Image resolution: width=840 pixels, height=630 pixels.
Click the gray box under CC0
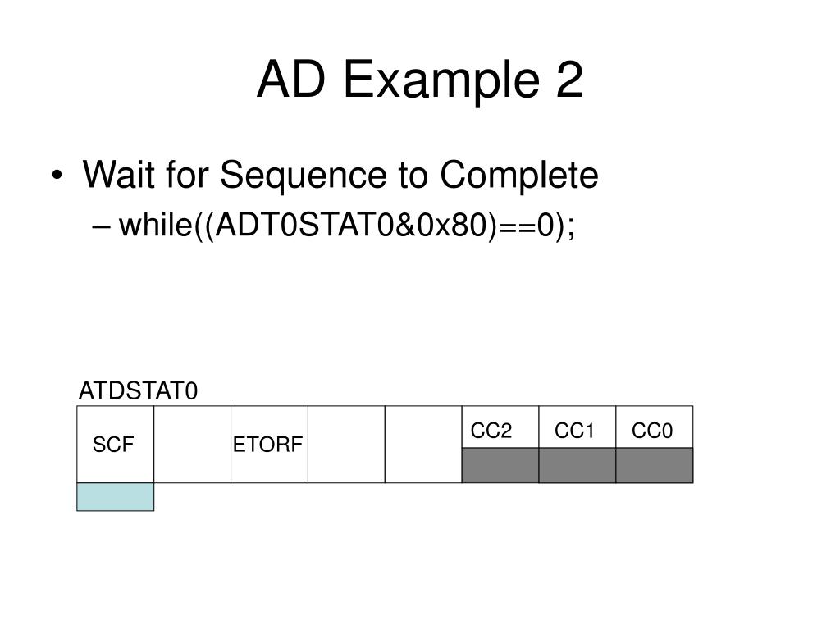coord(655,466)
